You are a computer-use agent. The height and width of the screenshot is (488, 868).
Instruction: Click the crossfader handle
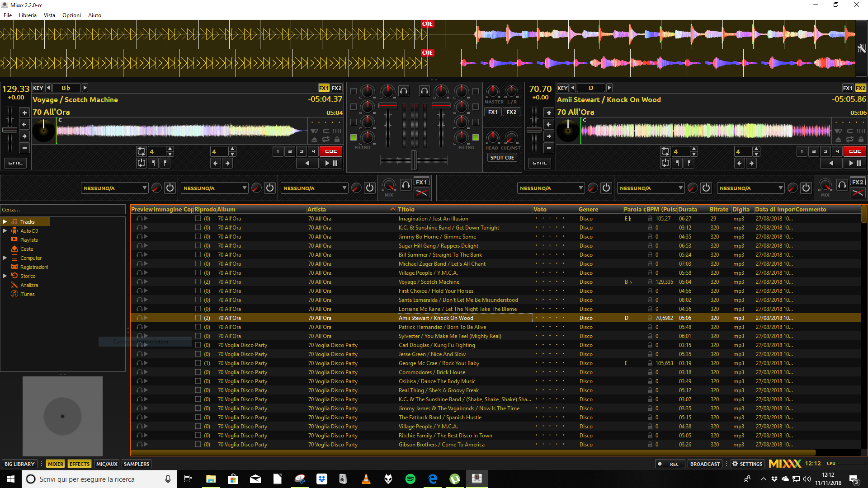pos(414,160)
